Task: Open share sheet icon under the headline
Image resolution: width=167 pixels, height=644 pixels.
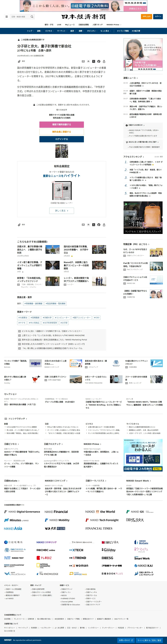Action: [x=104, y=61]
